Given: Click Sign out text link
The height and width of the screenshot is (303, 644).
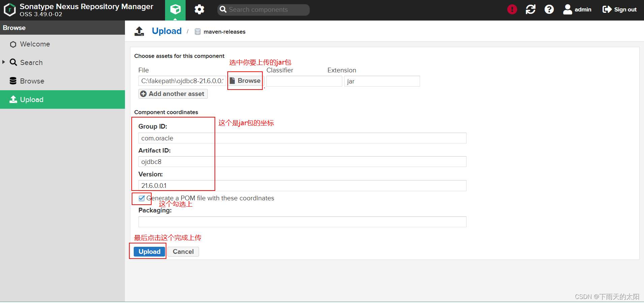Looking at the screenshot, I should point(625,9).
